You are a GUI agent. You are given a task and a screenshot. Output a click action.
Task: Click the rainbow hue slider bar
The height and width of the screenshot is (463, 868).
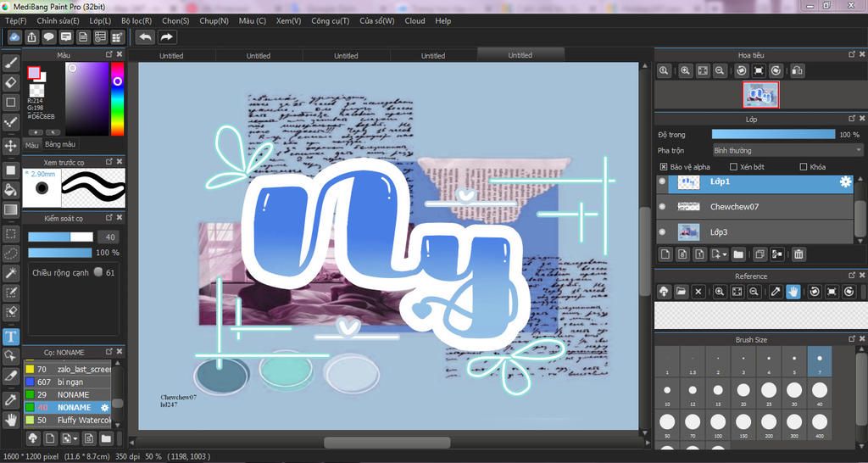[117, 98]
